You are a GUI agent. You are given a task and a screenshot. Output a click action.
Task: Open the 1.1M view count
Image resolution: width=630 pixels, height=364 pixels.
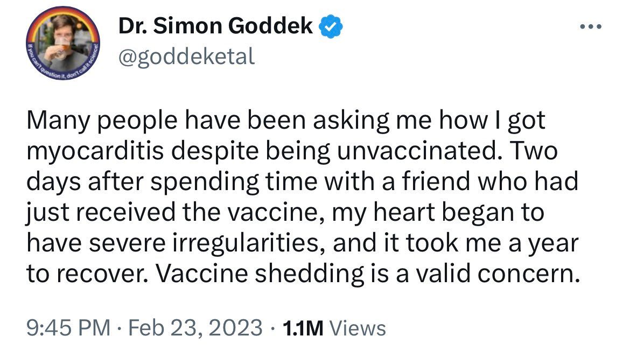(303, 328)
